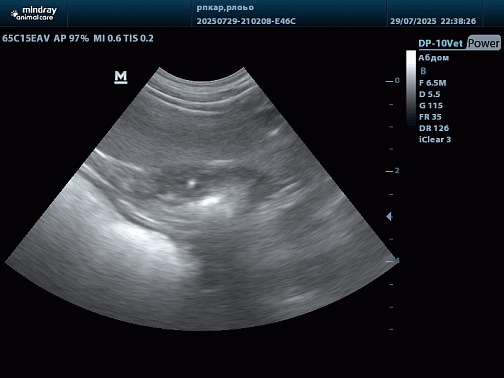This screenshot has height=378, width=504.
Task: Click dynamic range DR 126
Action: coord(434,128)
